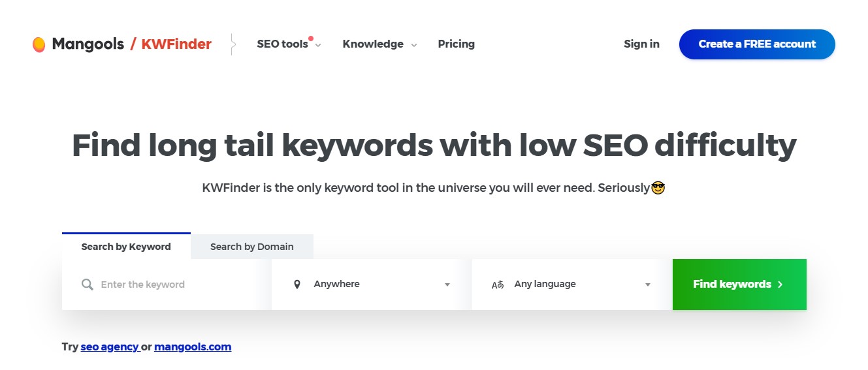Click the Mangools orange logo icon
The height and width of the screenshot is (370, 868).
[39, 44]
